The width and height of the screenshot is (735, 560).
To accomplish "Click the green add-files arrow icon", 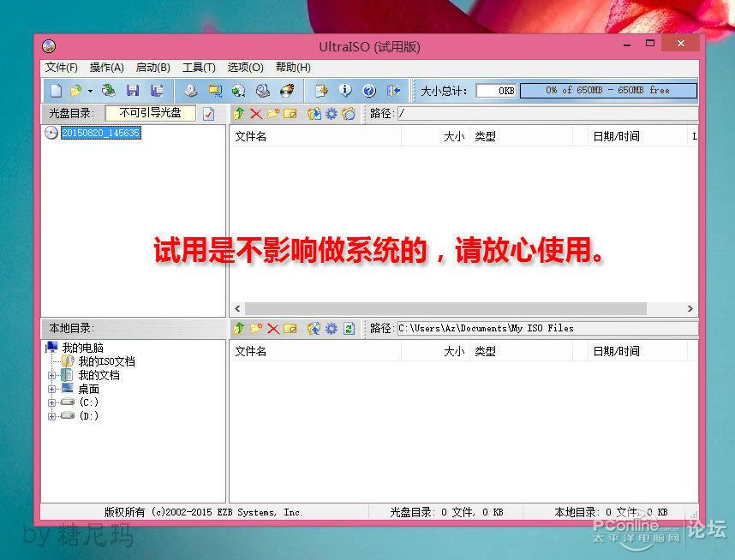I will [238, 112].
